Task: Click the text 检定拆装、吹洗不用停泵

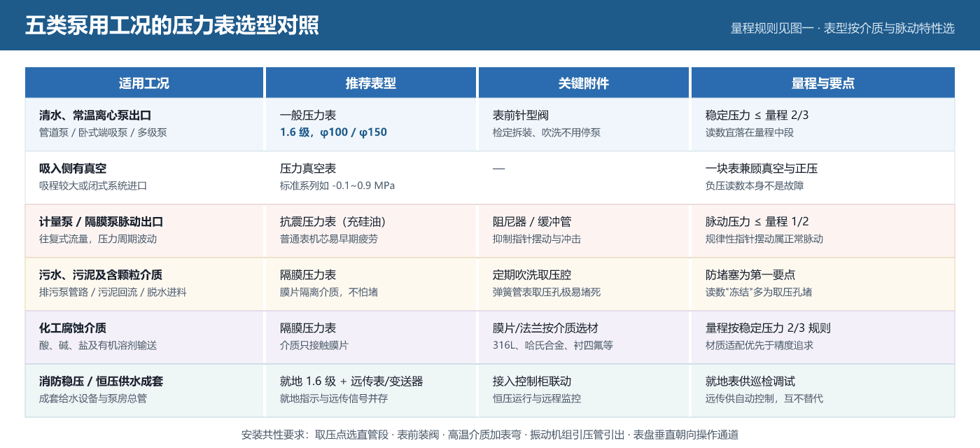Action: (547, 132)
